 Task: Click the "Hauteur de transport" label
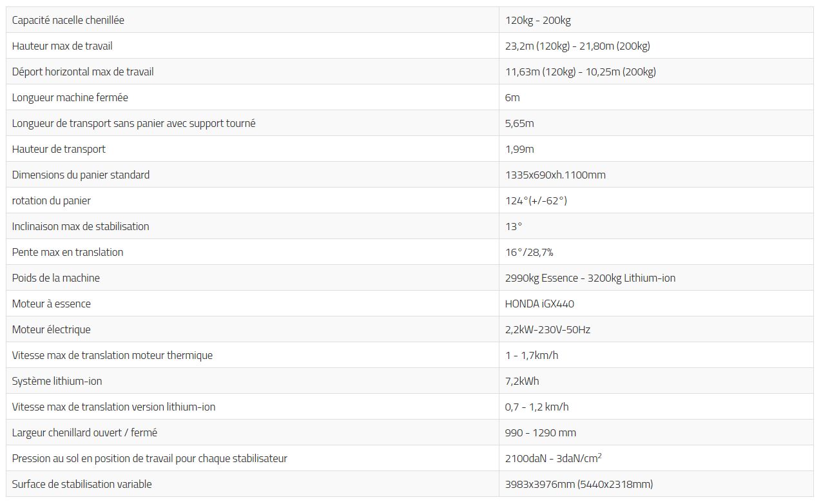click(59, 149)
